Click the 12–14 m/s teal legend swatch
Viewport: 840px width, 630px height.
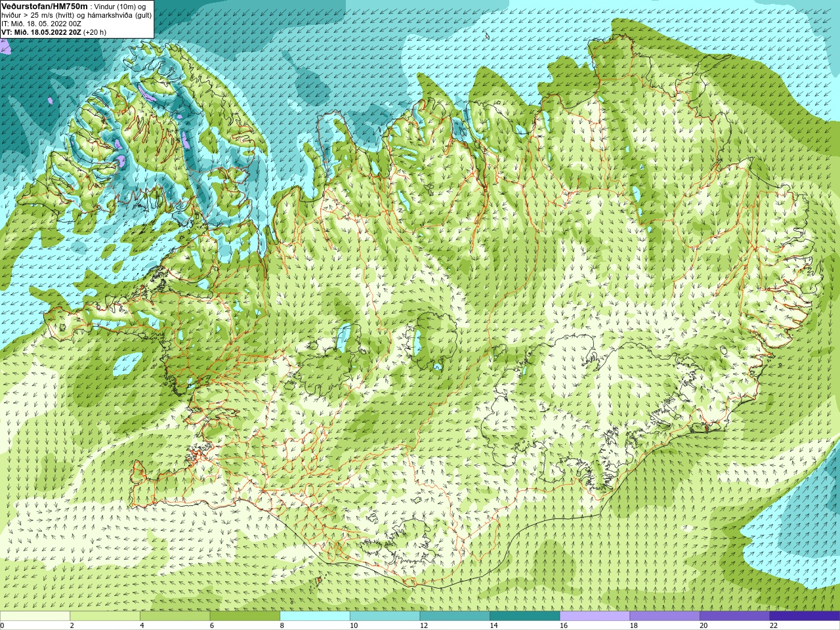(x=455, y=616)
